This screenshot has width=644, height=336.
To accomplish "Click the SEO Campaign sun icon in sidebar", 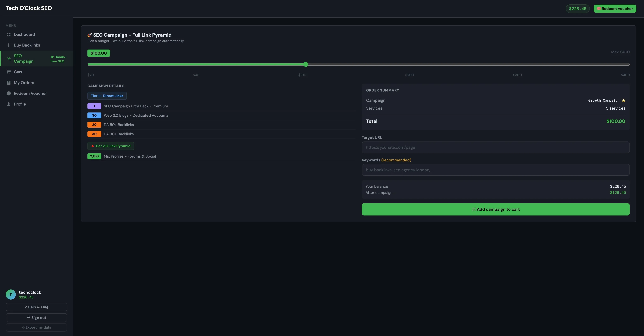I will click(9, 59).
